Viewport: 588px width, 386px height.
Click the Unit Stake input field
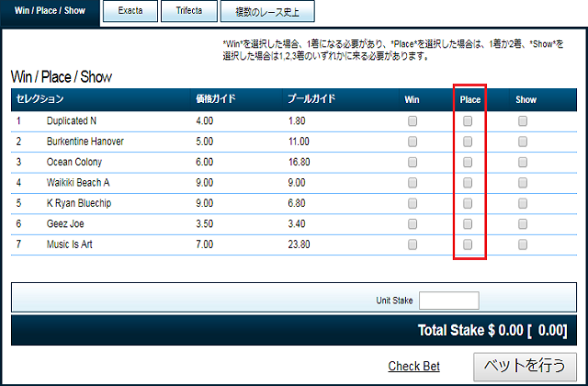(x=448, y=301)
